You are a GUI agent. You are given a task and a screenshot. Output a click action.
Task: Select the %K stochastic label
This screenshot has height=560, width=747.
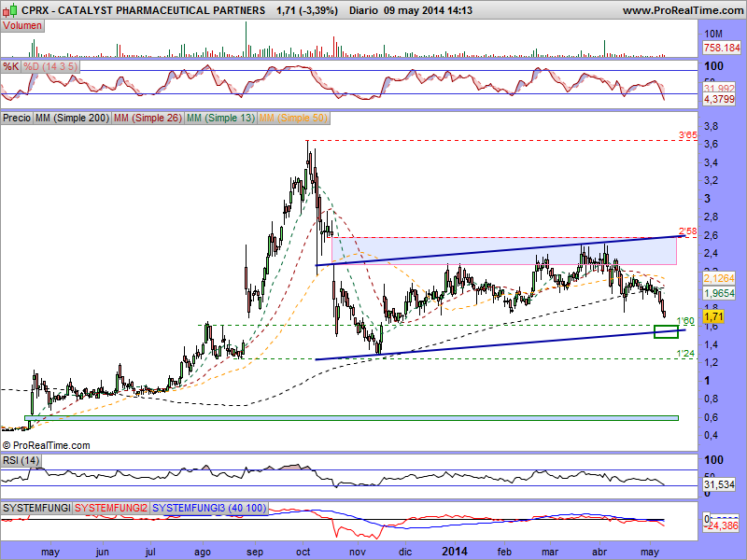point(11,66)
